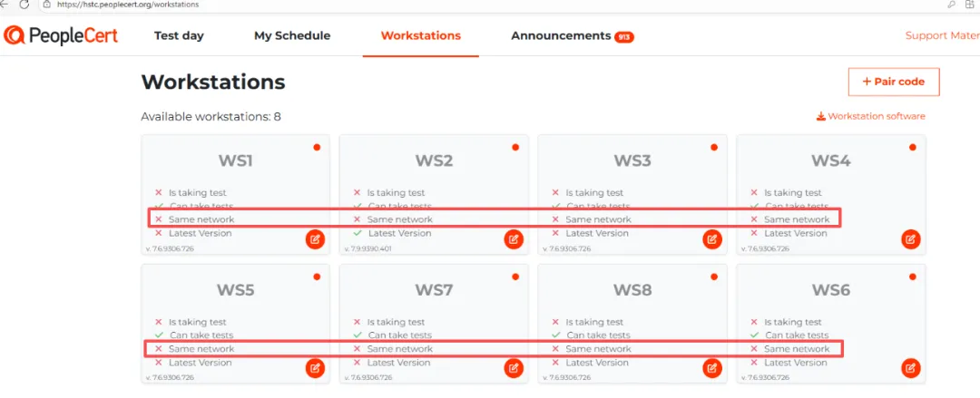Click the edit icon on WS5 card
Screen dimensions: 980x398
pyautogui.click(x=315, y=368)
